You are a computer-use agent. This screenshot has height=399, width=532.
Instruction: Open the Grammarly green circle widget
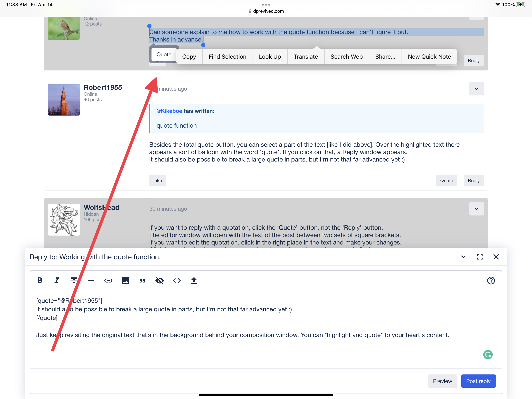[x=488, y=354]
